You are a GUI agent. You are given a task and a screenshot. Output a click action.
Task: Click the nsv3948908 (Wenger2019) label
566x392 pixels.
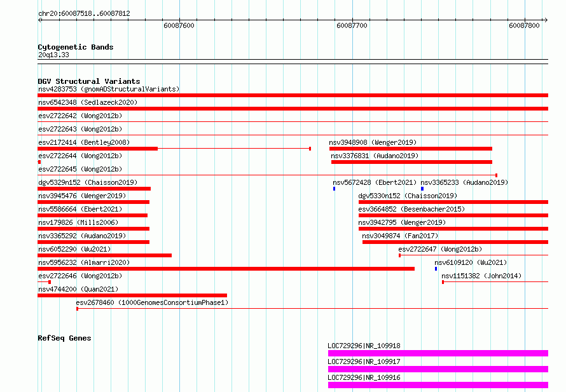(x=373, y=142)
